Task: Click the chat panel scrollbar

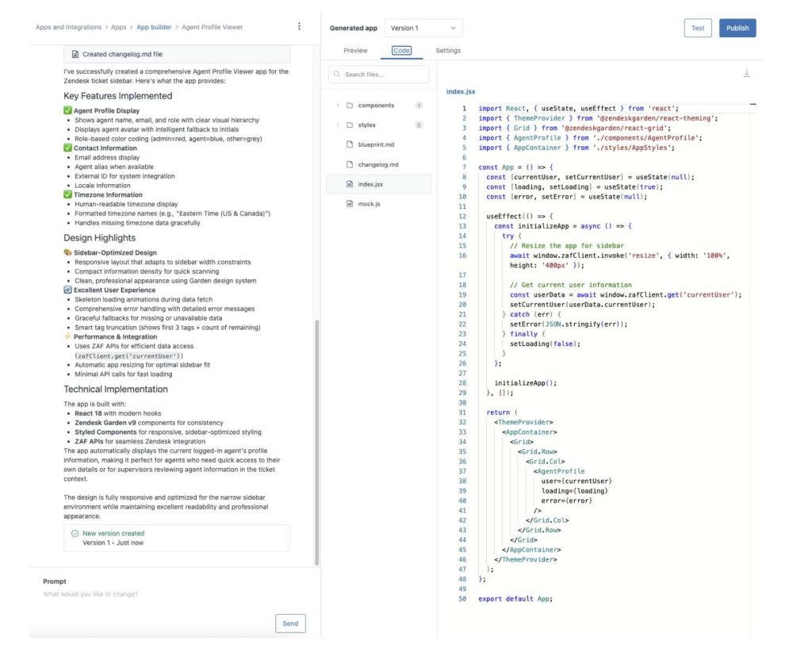Action: (317, 443)
